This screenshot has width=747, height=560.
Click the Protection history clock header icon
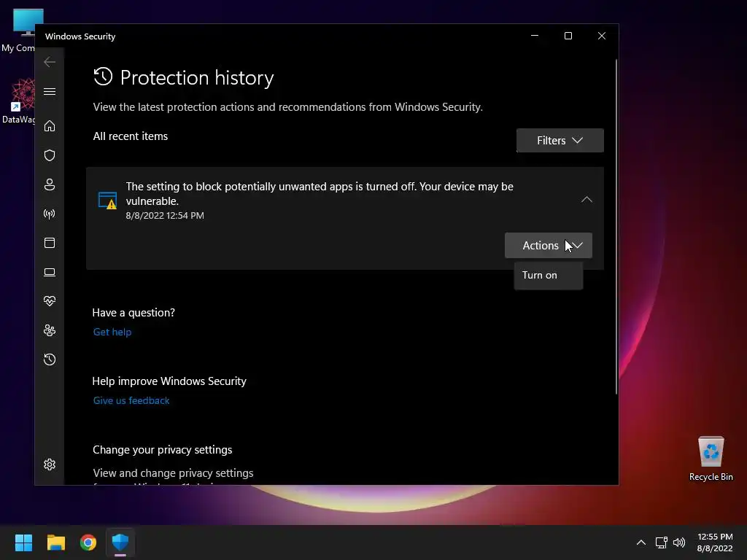[x=103, y=77]
